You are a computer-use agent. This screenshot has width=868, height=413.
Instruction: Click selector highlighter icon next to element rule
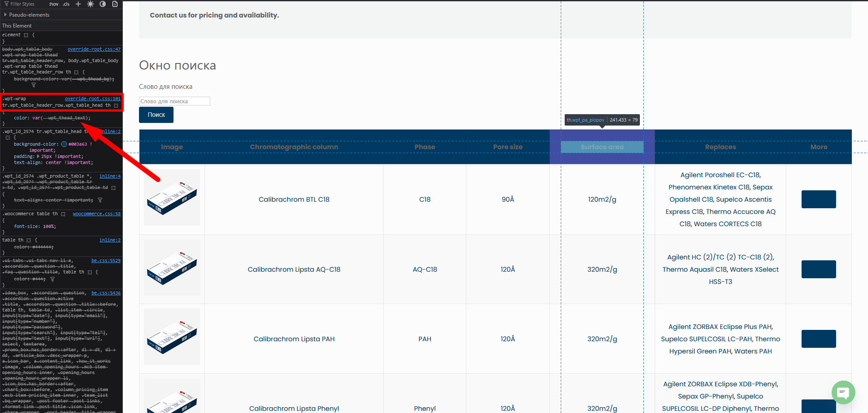[x=26, y=35]
